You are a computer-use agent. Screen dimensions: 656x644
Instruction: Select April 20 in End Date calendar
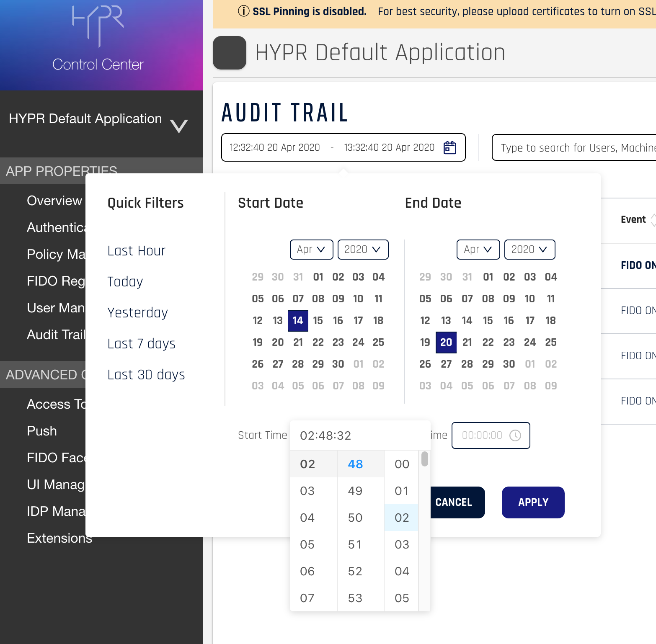pyautogui.click(x=446, y=343)
